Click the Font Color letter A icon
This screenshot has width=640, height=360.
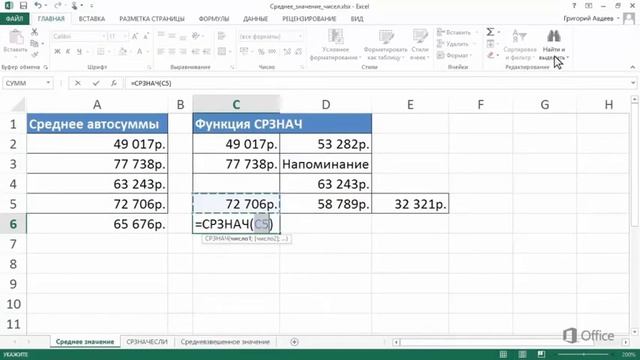coord(140,51)
